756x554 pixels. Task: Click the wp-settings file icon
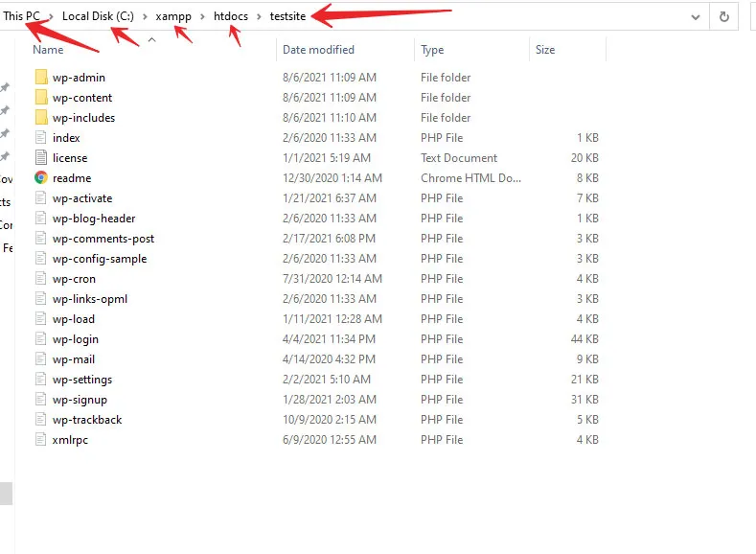(41, 379)
